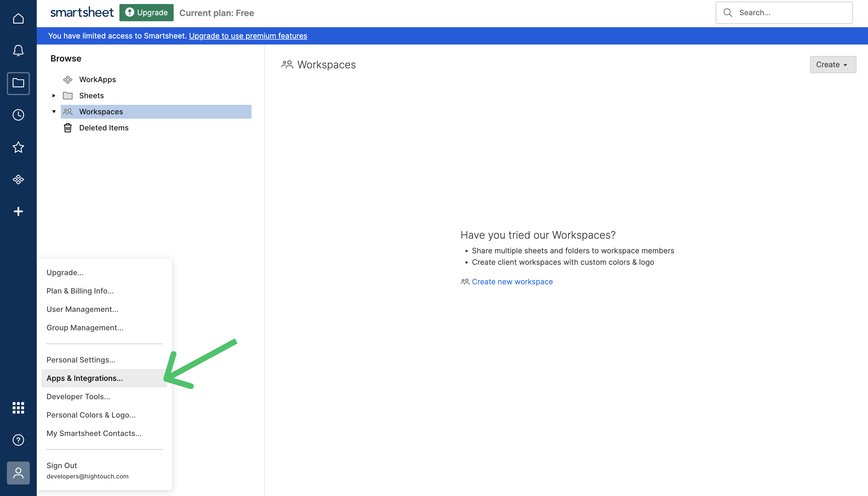Open the Help question mark icon
The height and width of the screenshot is (496, 868).
(18, 440)
